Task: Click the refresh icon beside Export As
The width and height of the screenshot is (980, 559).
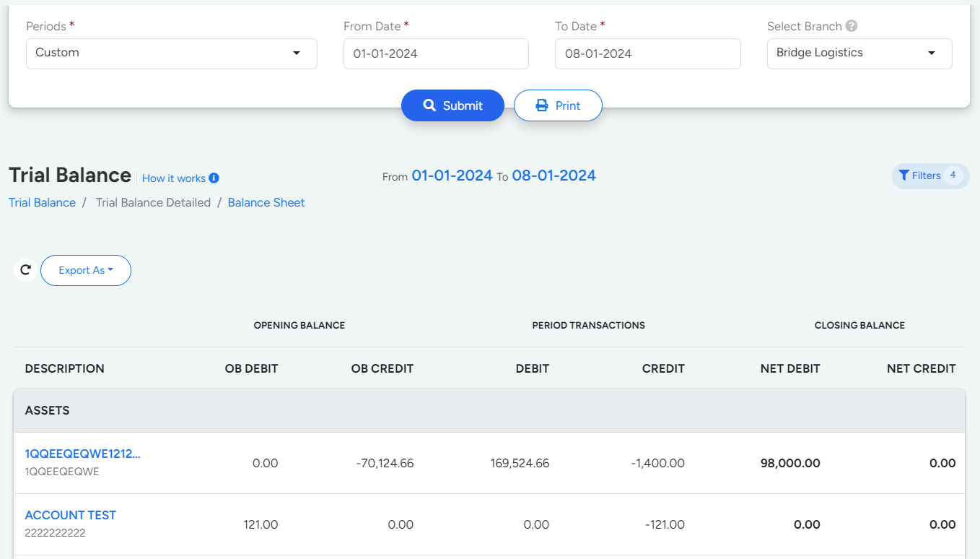Action: 25,270
